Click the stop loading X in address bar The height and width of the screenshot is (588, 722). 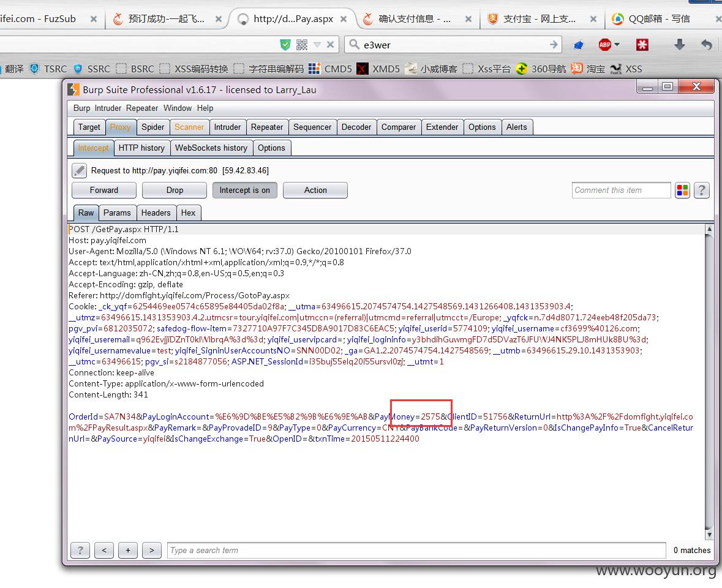click(x=330, y=45)
